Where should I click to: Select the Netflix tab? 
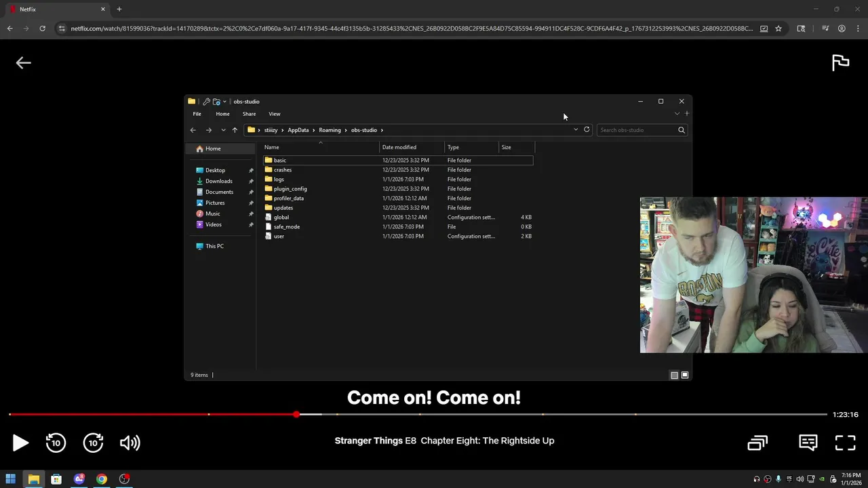pyautogui.click(x=57, y=9)
